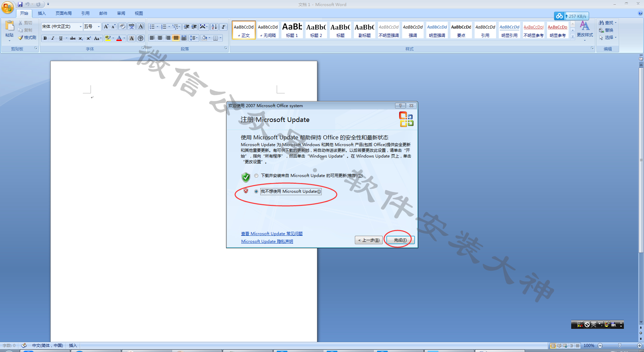644x352 pixels.
Task: Apply subscript formatting
Action: [x=80, y=38]
